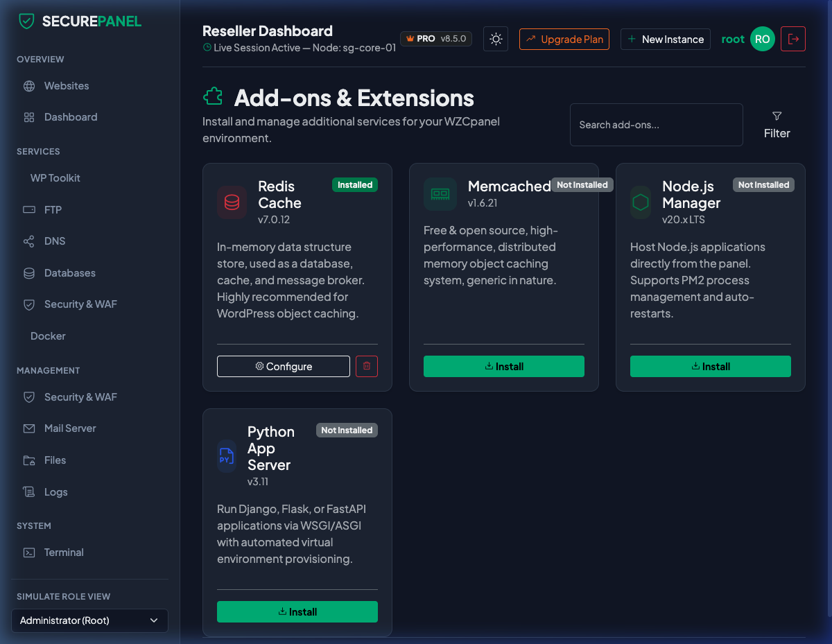832x644 pixels.
Task: Click the Memcached title
Action: point(510,186)
